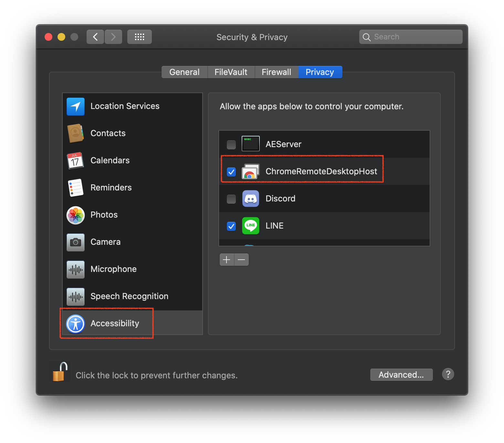Screen dimensions: 504x443
Task: Enable the AEServer checkbox
Action: (x=231, y=145)
